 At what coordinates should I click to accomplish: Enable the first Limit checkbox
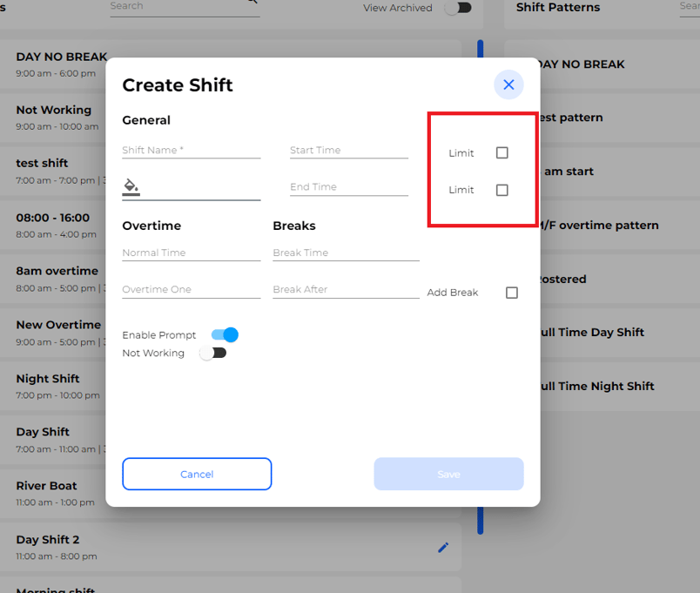coord(502,152)
